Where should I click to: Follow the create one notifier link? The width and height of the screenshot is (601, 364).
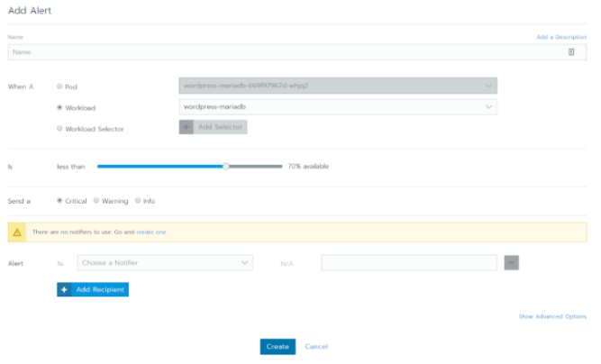click(x=151, y=232)
